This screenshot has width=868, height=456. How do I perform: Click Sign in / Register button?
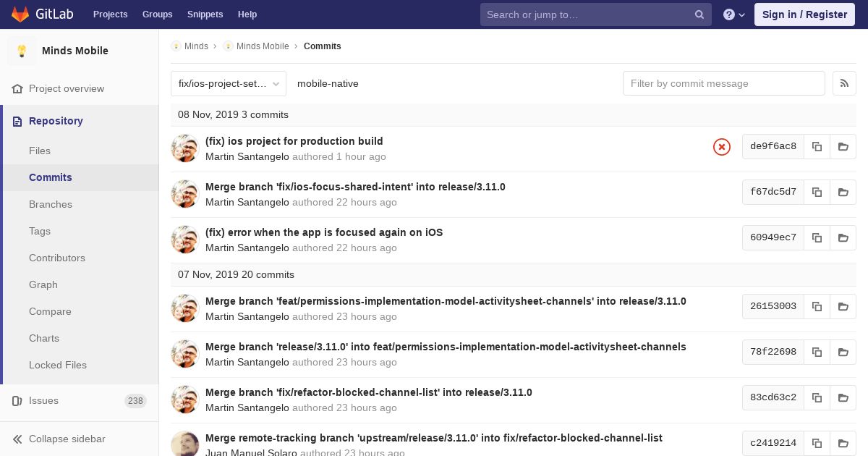[804, 14]
